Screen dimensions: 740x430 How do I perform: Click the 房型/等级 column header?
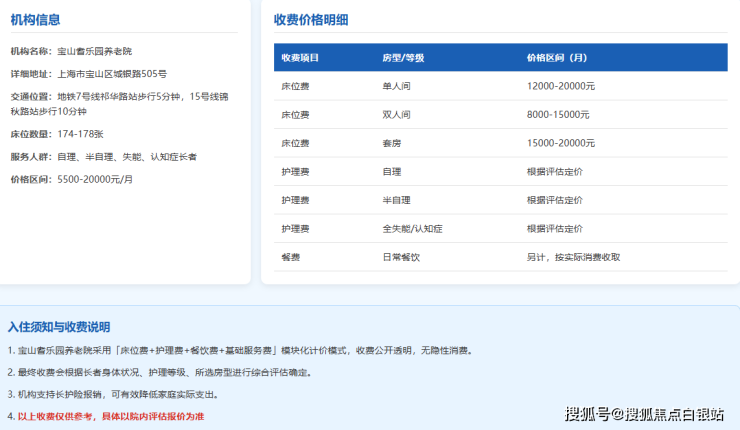click(x=404, y=58)
